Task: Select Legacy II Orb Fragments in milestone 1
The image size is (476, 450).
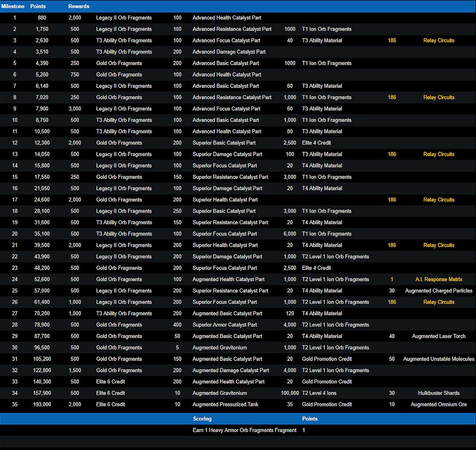Action: pos(124,18)
